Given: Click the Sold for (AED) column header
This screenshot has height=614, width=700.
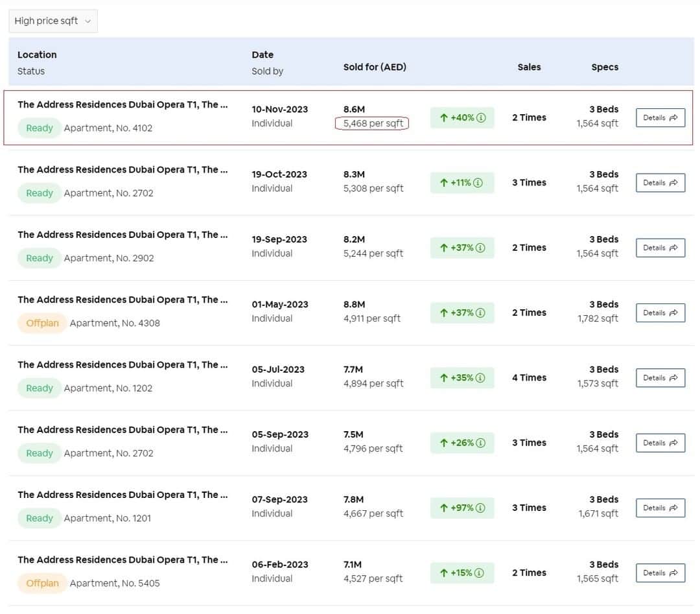Looking at the screenshot, I should click(x=375, y=67).
